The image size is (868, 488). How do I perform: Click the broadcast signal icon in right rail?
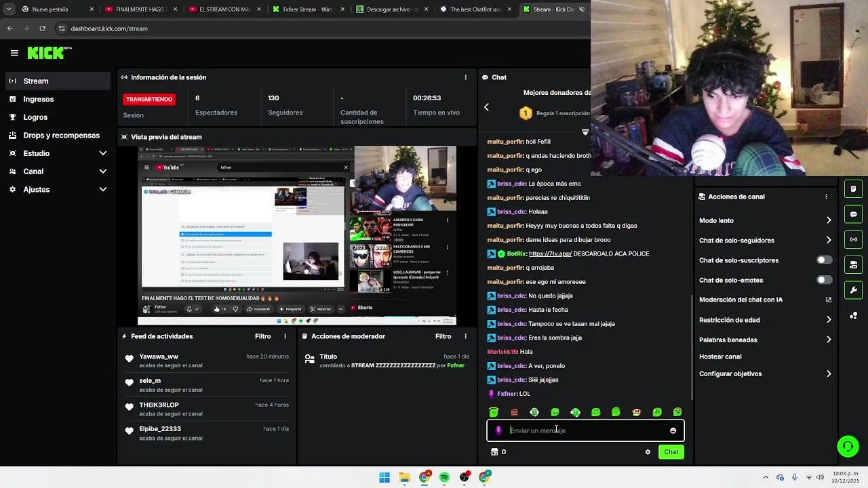(854, 239)
